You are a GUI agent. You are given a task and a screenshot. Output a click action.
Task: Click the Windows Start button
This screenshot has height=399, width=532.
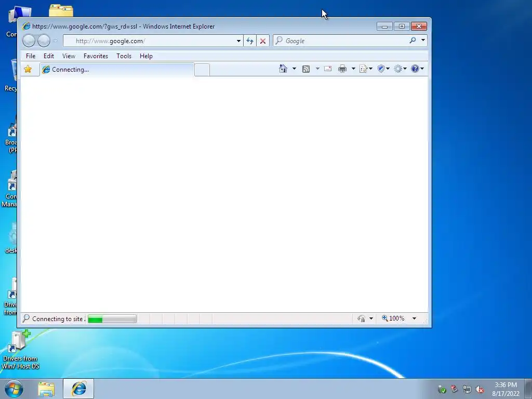pos(14,389)
